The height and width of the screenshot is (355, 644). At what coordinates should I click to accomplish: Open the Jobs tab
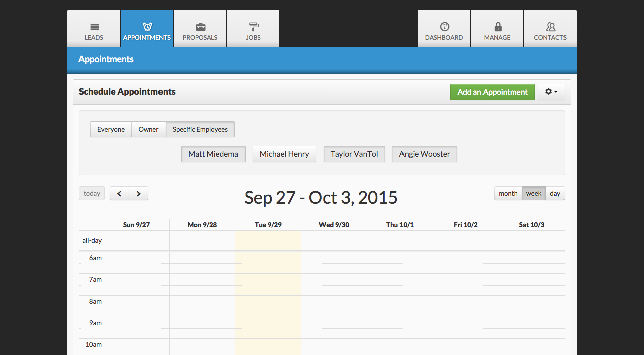[x=253, y=29]
